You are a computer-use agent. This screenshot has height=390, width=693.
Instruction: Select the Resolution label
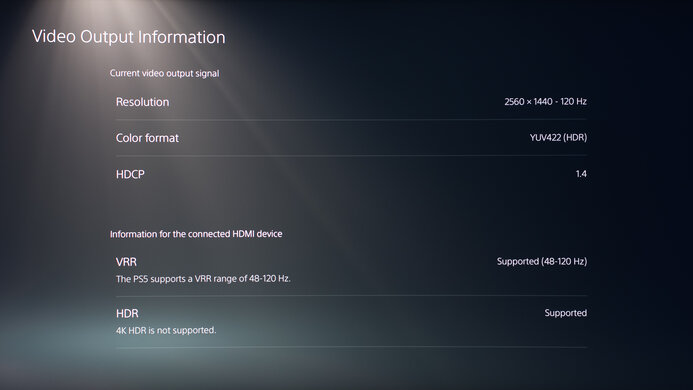[142, 102]
